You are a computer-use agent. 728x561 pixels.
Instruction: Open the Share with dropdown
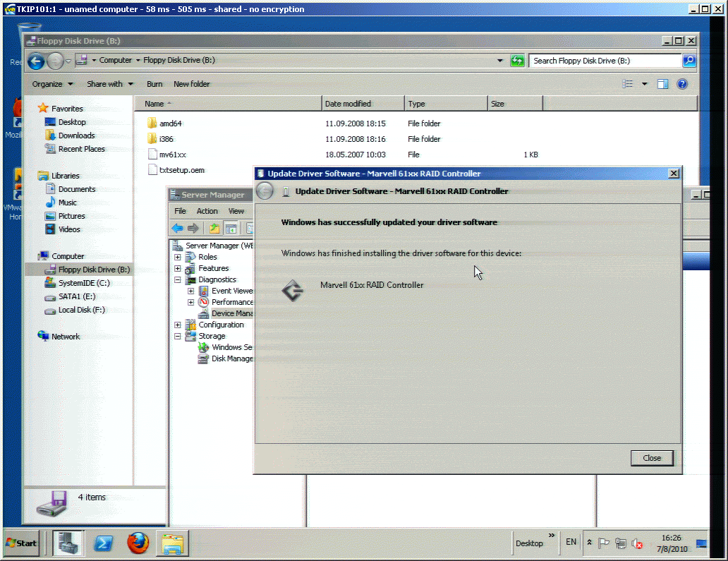(x=110, y=84)
